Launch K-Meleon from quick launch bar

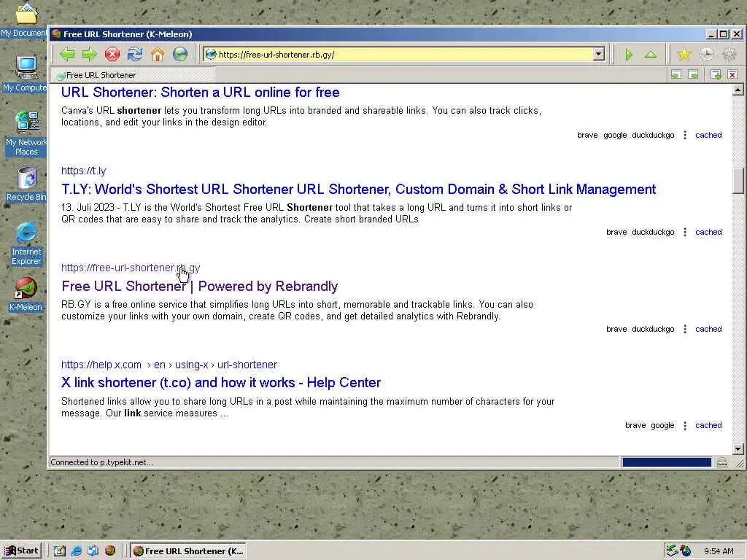click(110, 551)
